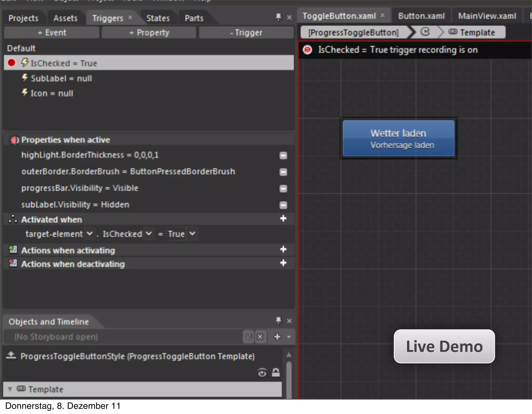532x414 pixels.
Task: Click the - Trigger button
Action: pos(246,33)
